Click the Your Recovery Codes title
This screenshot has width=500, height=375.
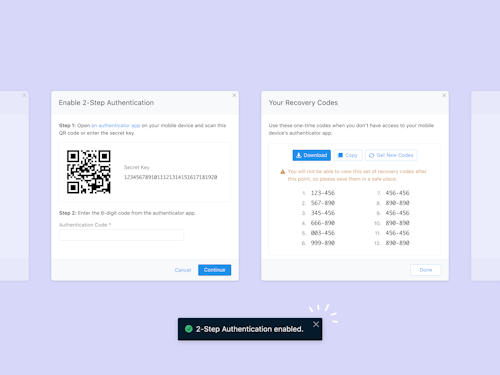[x=303, y=103]
